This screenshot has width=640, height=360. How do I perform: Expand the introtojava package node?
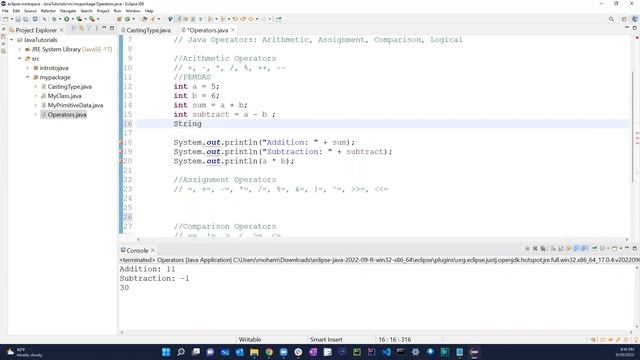point(28,68)
